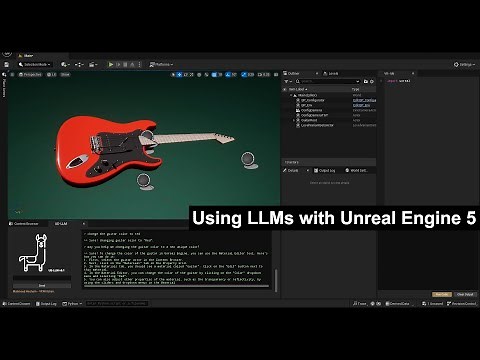480x360 pixels.
Task: Choose the scale gizmo tool
Action: pyautogui.click(x=192, y=74)
